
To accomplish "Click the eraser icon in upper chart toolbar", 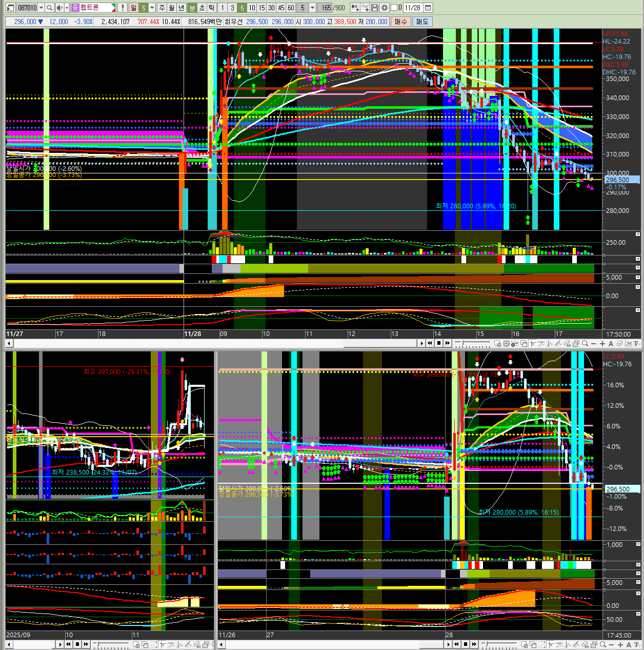I will [x=619, y=344].
